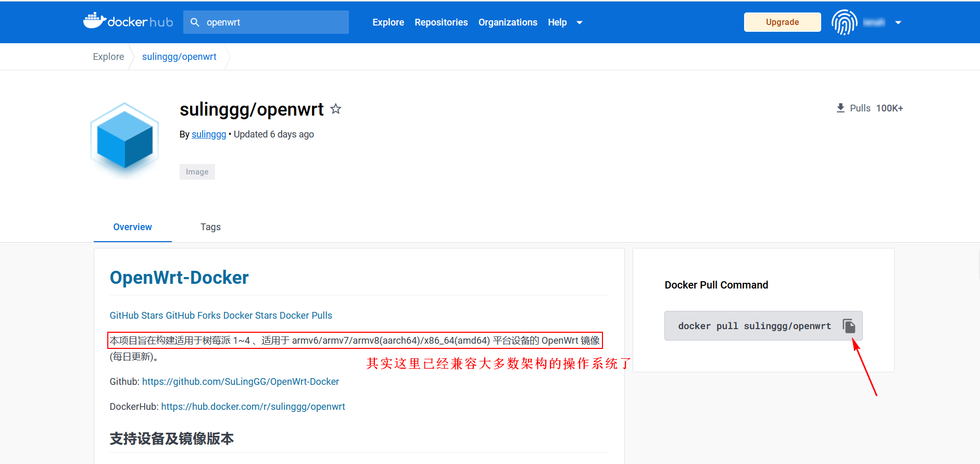Open the GitHub OpenWrt-Docker repository link
Viewport: 980px width, 464px height.
pyautogui.click(x=240, y=382)
